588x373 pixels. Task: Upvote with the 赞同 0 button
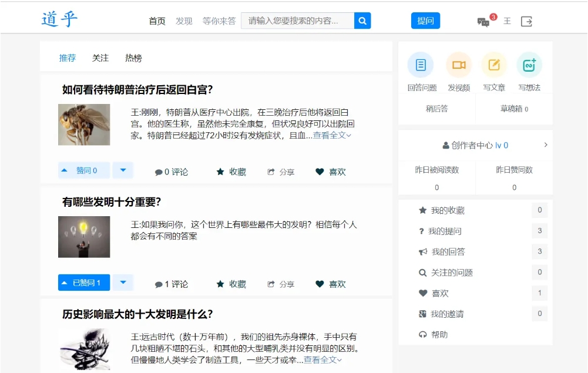84,170
